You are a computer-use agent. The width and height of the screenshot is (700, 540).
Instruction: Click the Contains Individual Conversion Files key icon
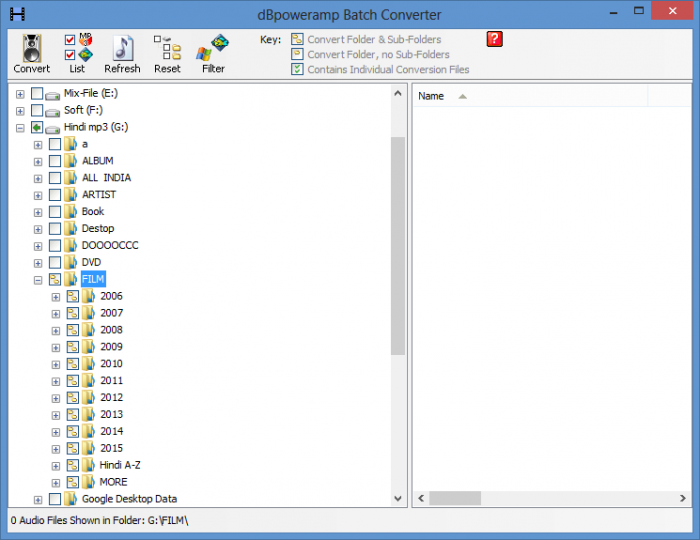coord(297,69)
